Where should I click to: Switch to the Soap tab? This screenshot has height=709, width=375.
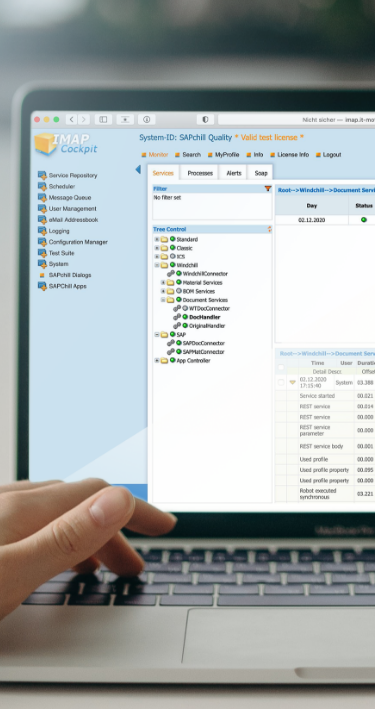point(261,173)
